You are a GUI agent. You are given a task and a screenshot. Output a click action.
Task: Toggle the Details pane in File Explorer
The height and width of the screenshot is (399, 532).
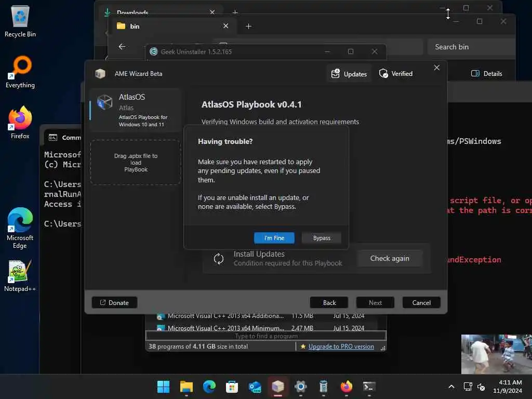[486, 74]
